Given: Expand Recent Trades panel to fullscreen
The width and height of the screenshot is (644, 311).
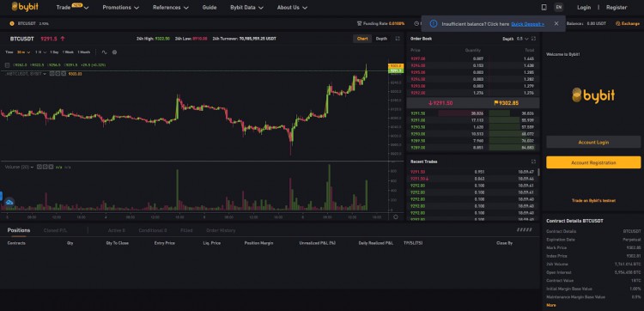Looking at the screenshot, I should coord(533,162).
